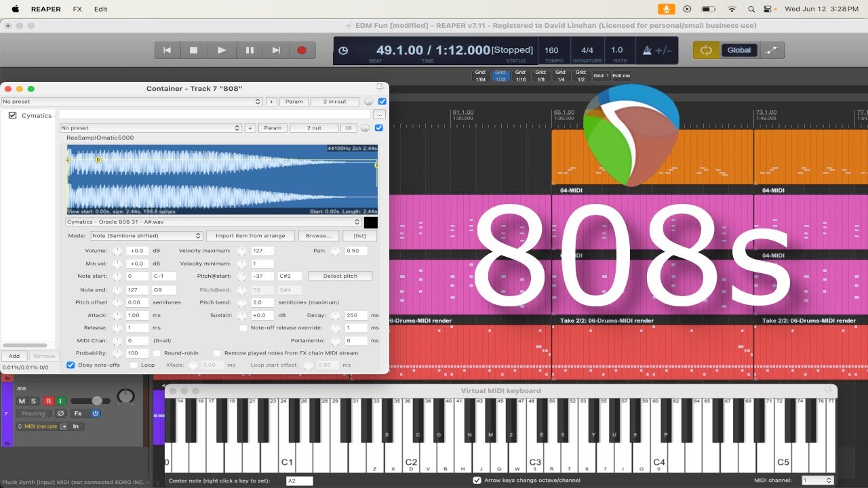Click the Decay value field showing 250
This screenshot has width=868, height=488.
356,315
